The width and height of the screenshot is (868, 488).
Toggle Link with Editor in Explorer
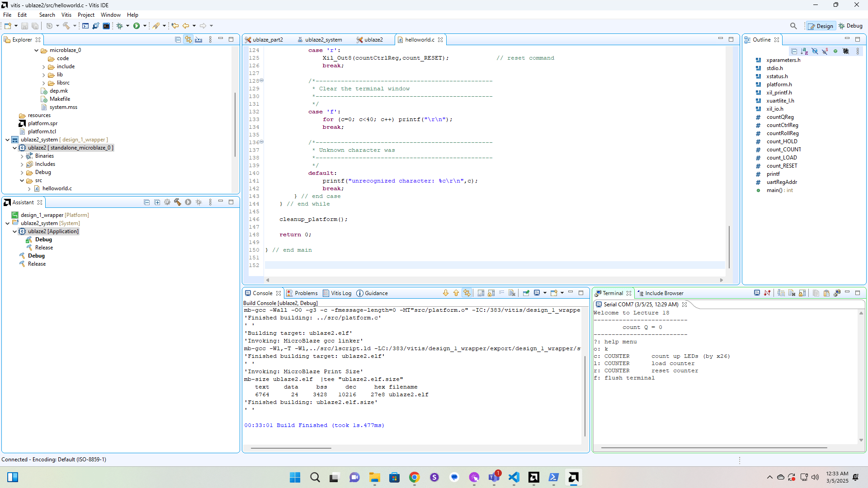tap(188, 40)
